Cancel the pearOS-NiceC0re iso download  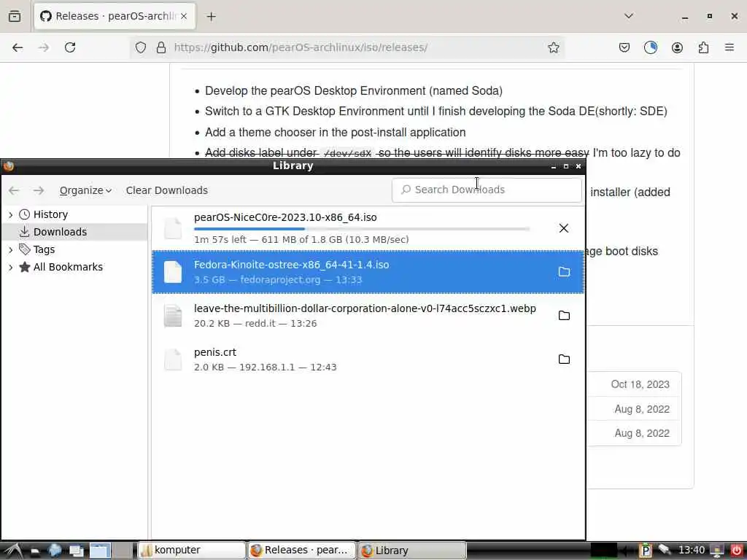[x=564, y=228]
